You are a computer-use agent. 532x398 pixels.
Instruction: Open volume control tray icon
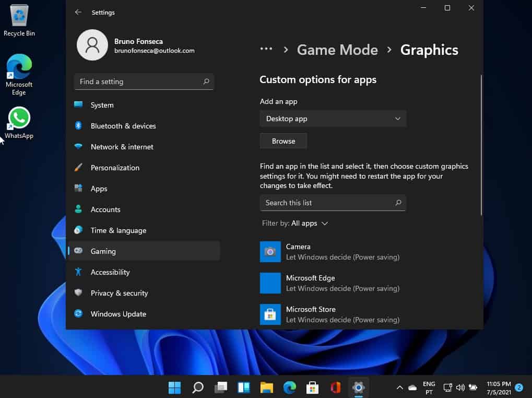click(x=460, y=388)
